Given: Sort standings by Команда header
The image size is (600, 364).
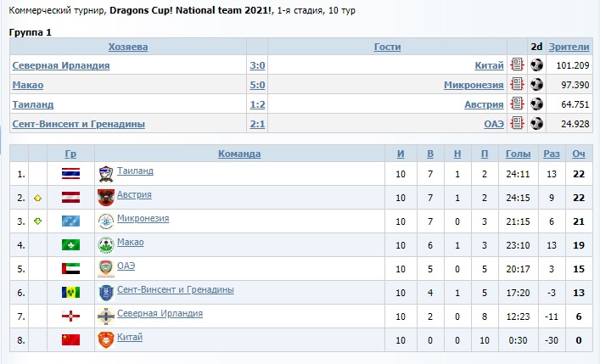Looking at the screenshot, I should (x=239, y=154).
